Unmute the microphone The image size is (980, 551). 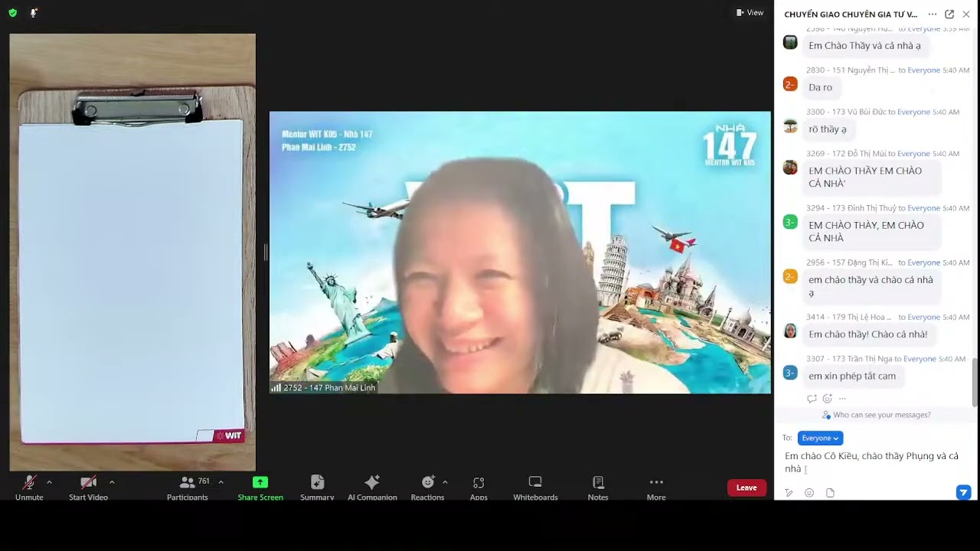[x=29, y=487]
